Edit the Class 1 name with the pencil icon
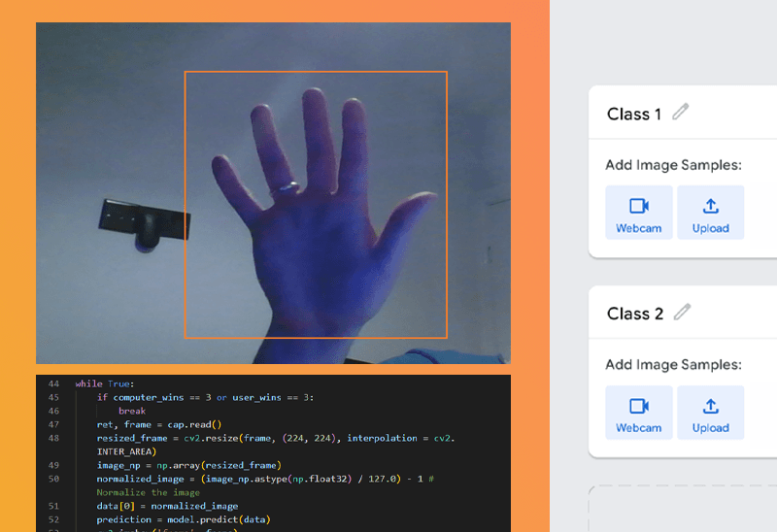Viewport: 777px width, 532px height. tap(681, 112)
